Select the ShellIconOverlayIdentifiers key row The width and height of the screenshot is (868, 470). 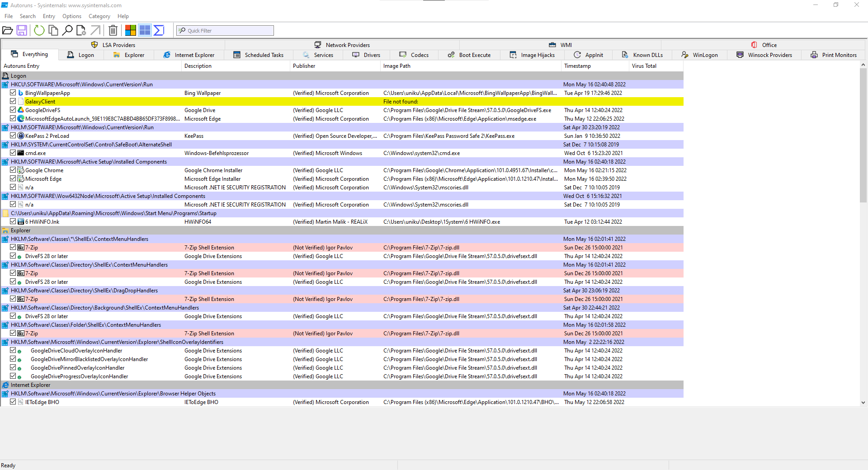click(x=342, y=342)
